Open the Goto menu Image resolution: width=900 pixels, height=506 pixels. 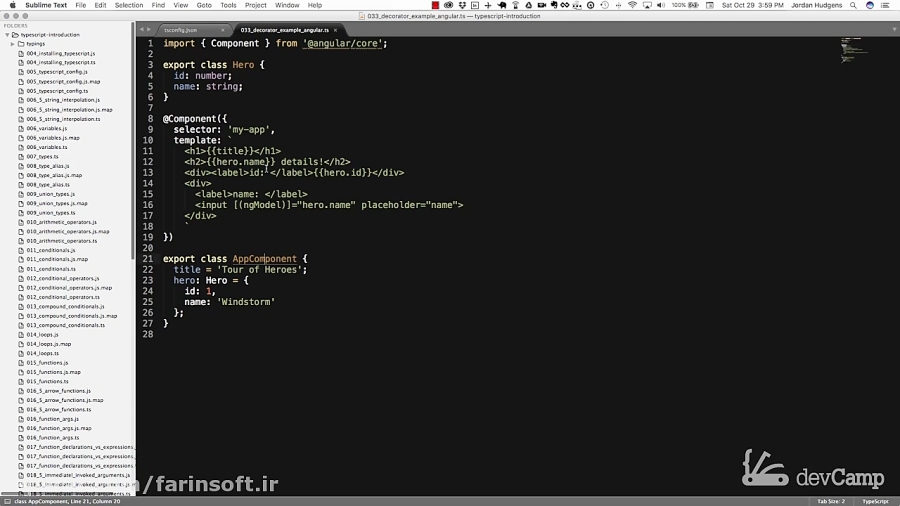(204, 5)
